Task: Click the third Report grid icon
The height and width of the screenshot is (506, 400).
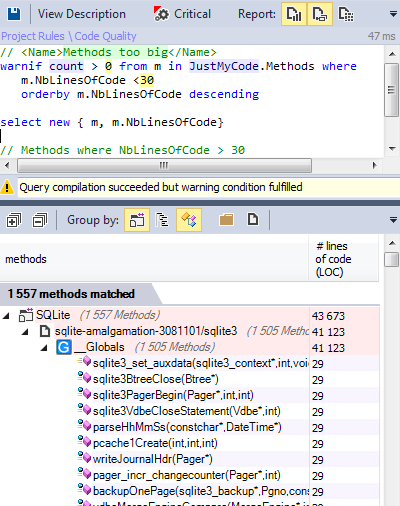Action: click(x=346, y=14)
